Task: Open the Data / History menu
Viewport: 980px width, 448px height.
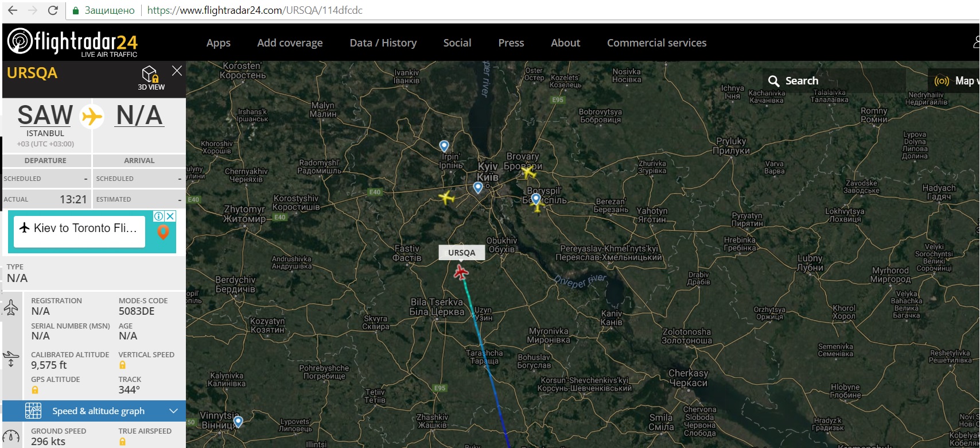Action: coord(383,43)
